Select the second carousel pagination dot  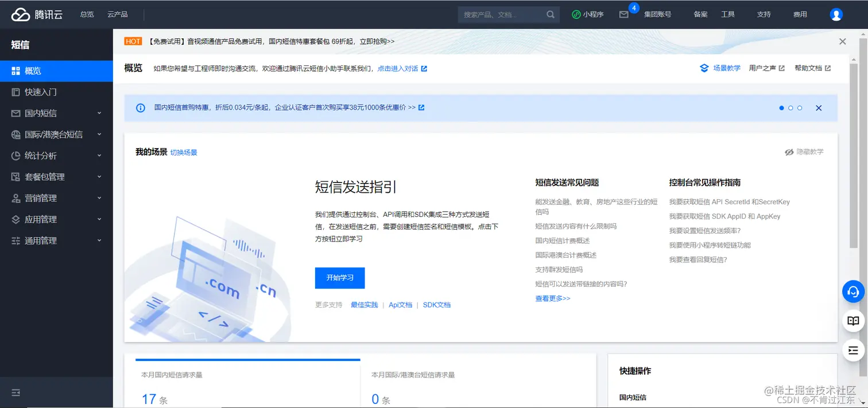[790, 107]
